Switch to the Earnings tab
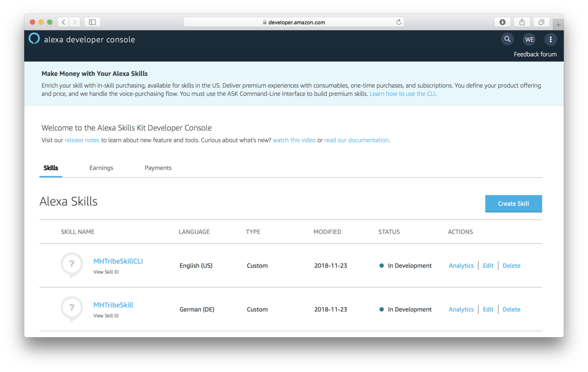The image size is (588, 372). (x=101, y=168)
